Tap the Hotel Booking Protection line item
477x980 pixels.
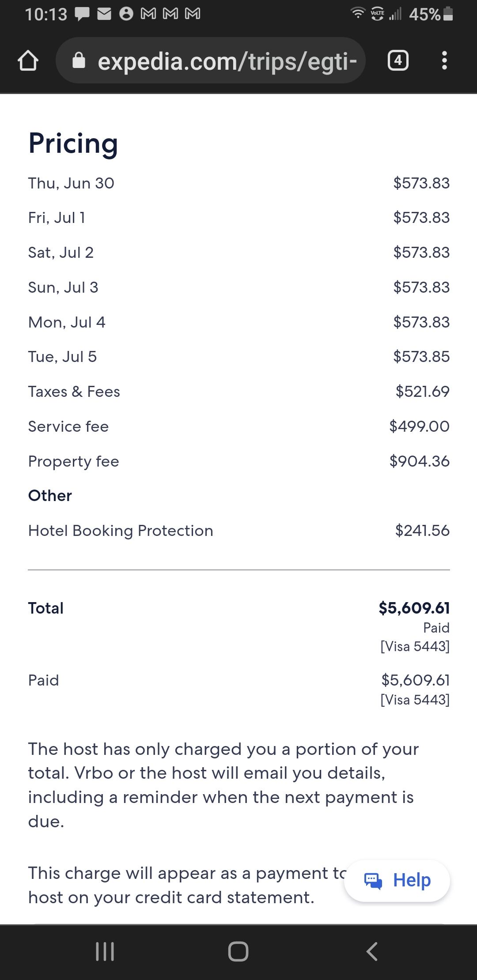(121, 531)
